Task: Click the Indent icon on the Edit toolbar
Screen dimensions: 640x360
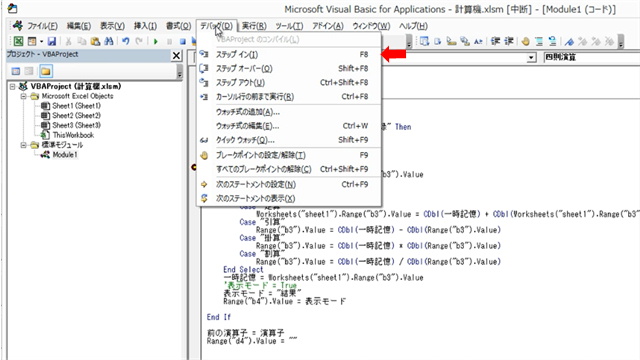Action: [x=496, y=41]
